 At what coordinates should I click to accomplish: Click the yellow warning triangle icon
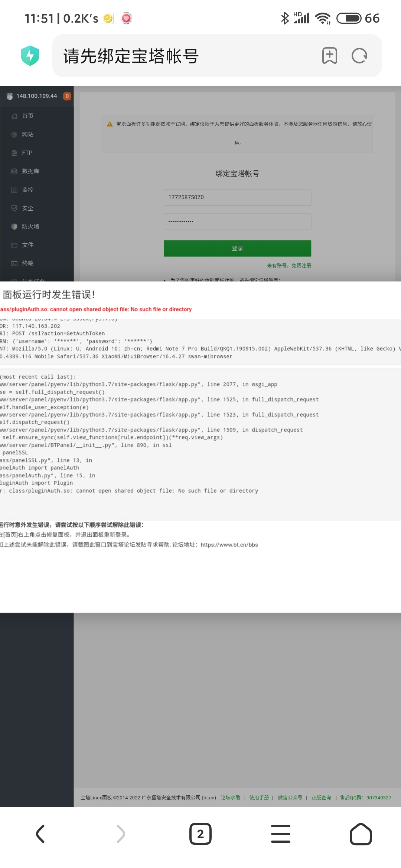coord(110,124)
